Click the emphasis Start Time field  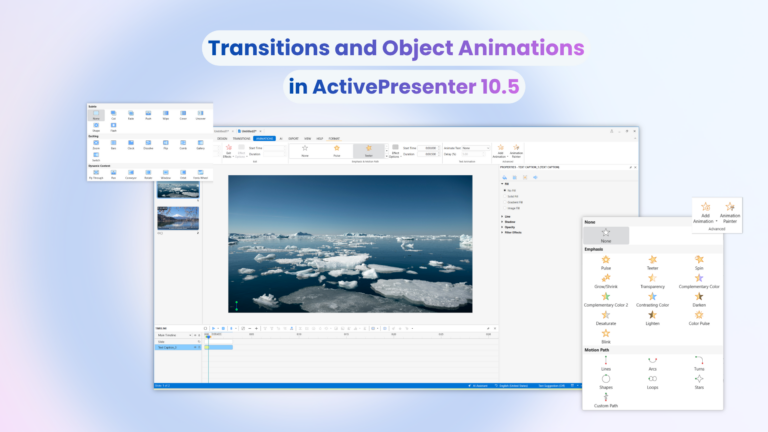click(427, 148)
